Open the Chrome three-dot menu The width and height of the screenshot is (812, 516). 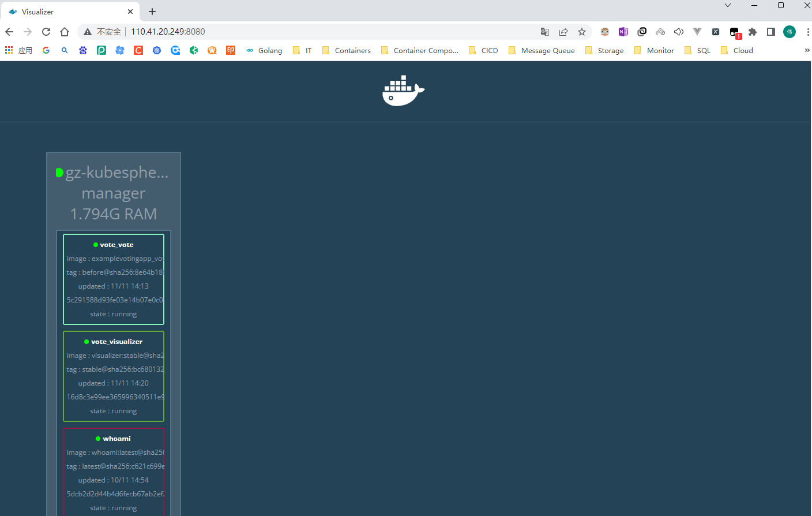click(x=808, y=32)
